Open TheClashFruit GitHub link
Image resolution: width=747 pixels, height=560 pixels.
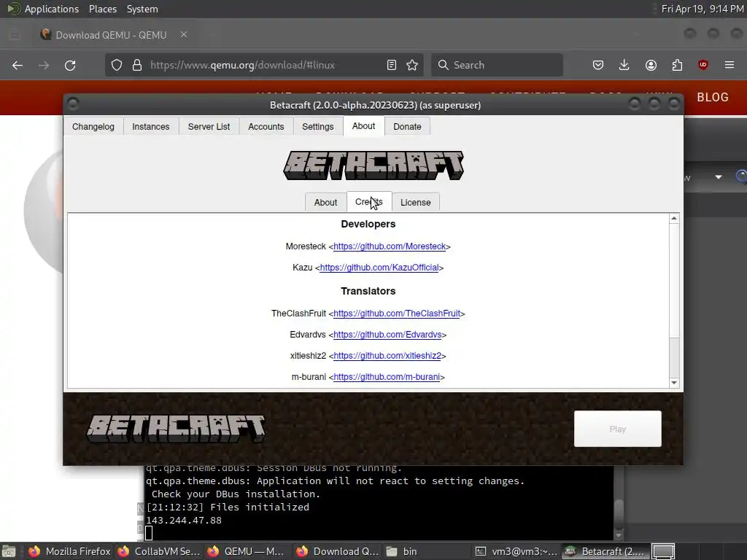tap(397, 314)
